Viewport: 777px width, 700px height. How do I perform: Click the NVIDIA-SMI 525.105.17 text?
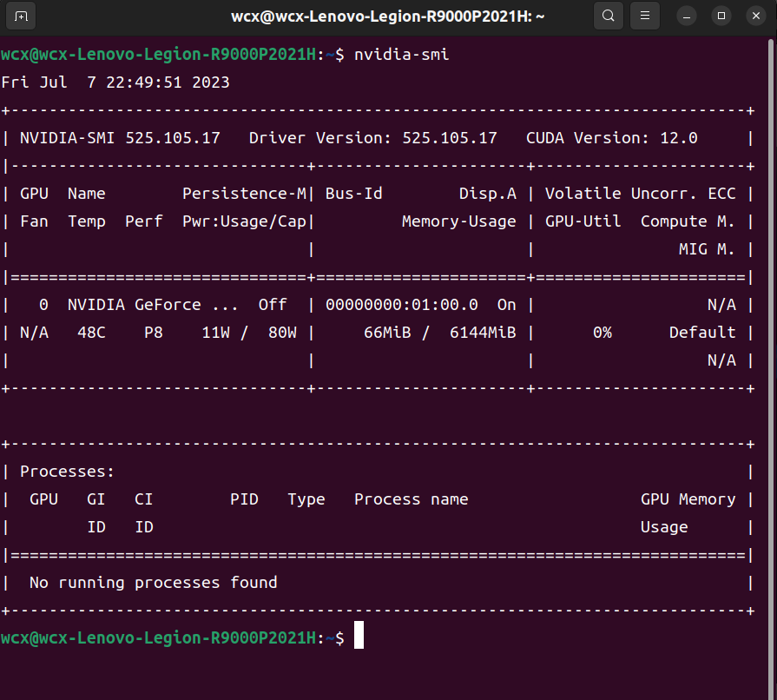(x=120, y=138)
